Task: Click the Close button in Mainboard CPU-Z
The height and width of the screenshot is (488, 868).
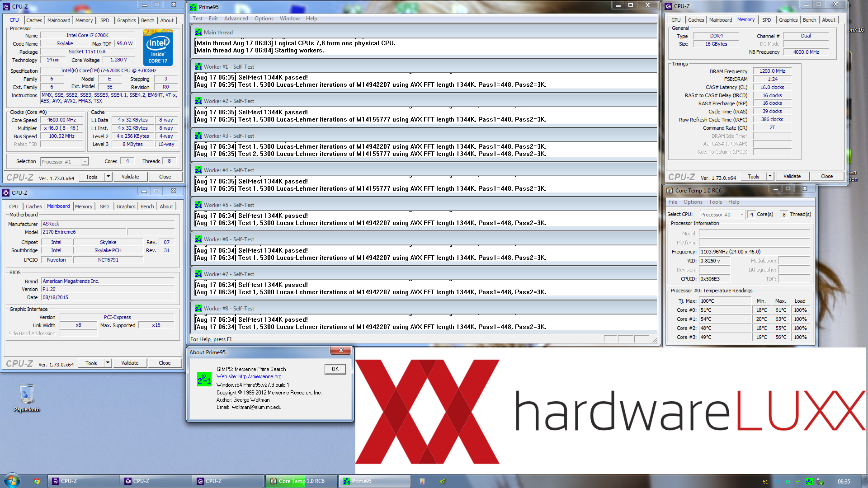Action: pos(165,363)
